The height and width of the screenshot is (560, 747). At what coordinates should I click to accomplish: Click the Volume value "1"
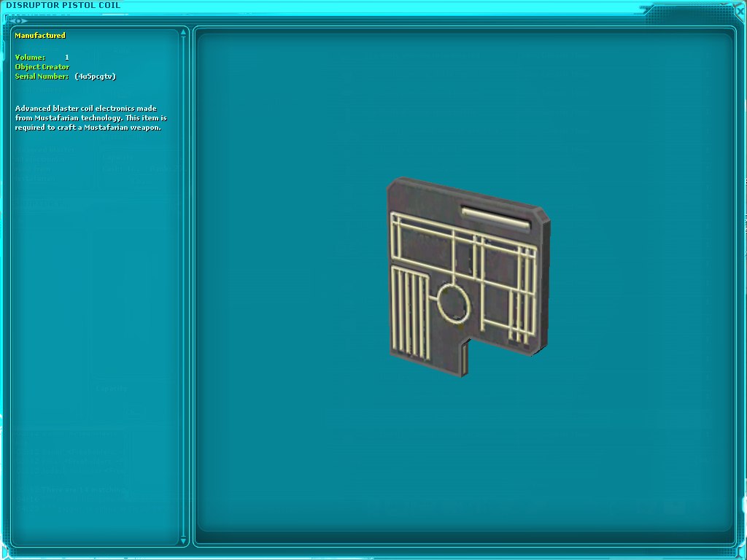pyautogui.click(x=66, y=57)
